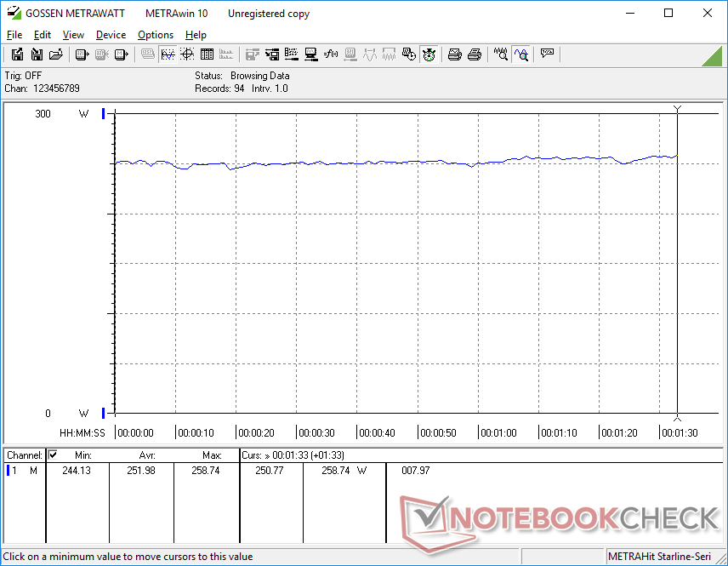Click the difference value 007.97
The height and width of the screenshot is (566, 728).
click(416, 471)
